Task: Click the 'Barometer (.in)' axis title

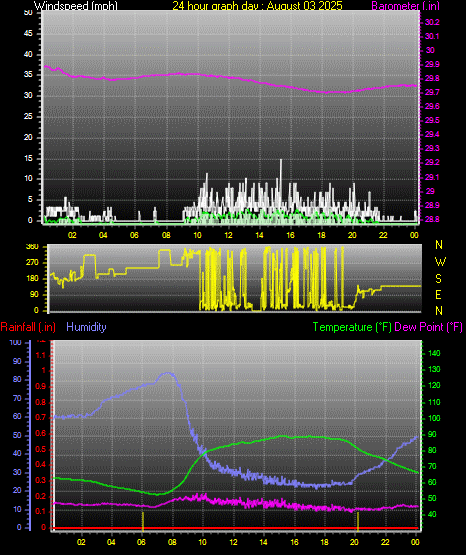Action: coord(405,6)
